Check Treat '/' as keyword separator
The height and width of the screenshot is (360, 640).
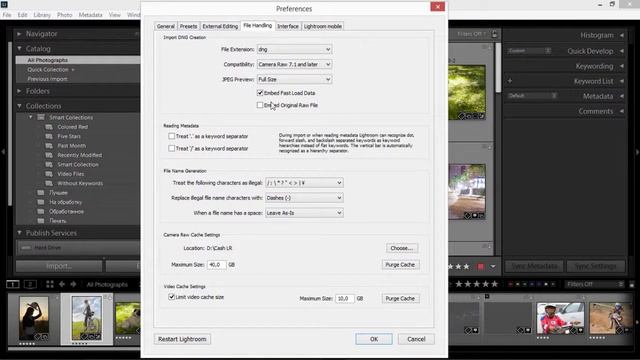[x=172, y=149]
